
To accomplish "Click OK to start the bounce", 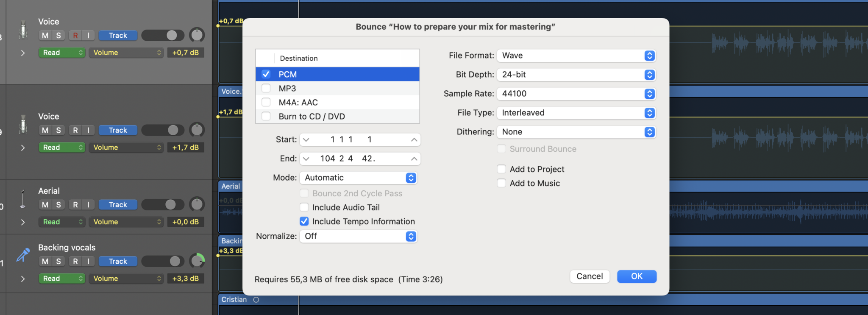I will point(637,276).
